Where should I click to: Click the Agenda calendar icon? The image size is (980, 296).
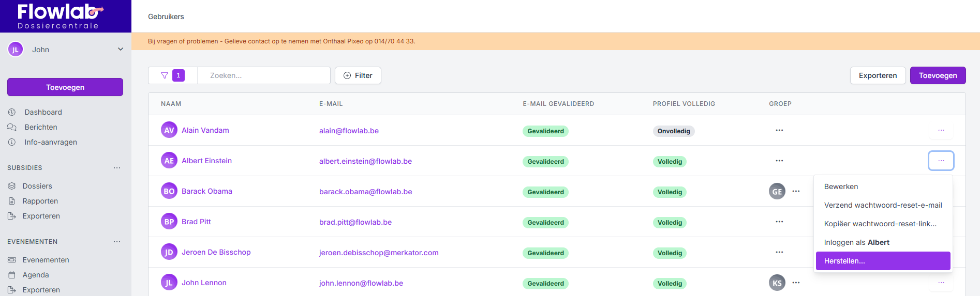(x=12, y=275)
